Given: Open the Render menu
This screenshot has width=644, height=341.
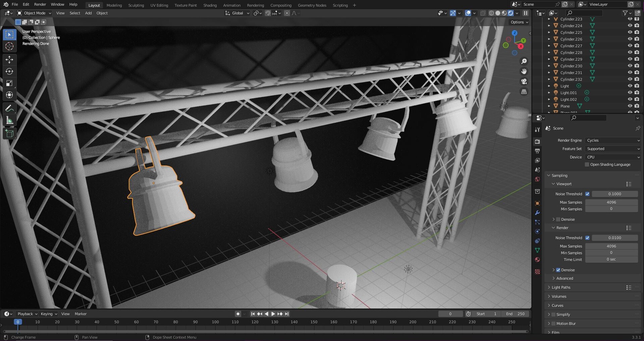Looking at the screenshot, I should pos(40,4).
